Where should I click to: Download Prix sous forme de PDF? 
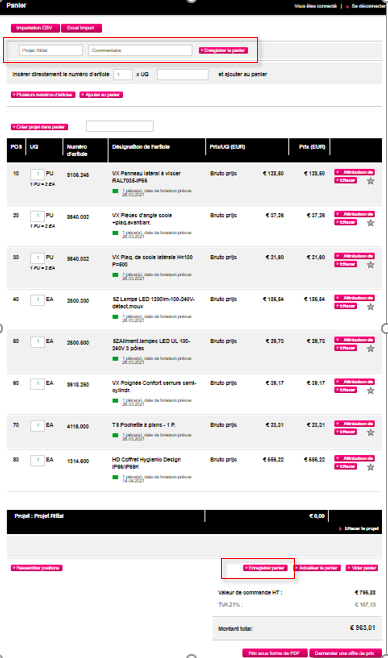(x=275, y=653)
